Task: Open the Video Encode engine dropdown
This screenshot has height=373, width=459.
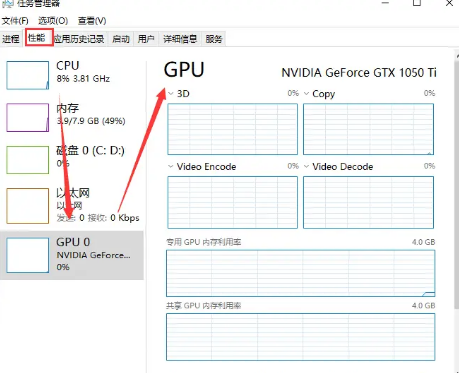Action: (171, 166)
